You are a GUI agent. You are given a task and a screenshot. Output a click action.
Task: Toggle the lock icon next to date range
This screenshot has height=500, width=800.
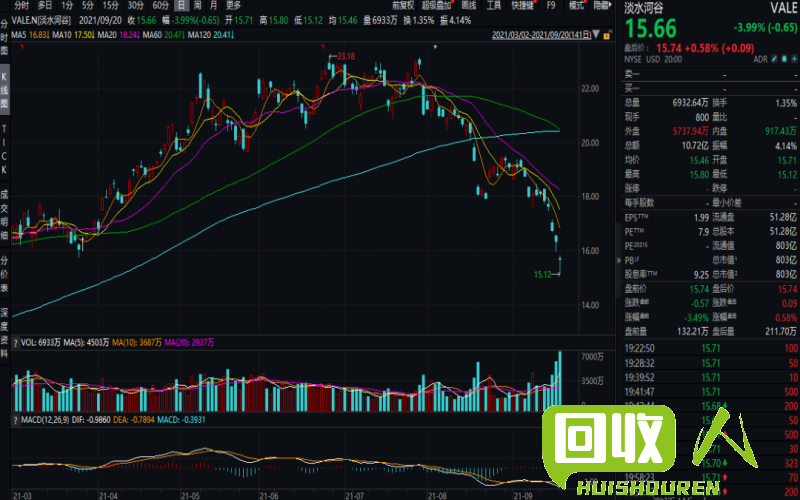[607, 35]
